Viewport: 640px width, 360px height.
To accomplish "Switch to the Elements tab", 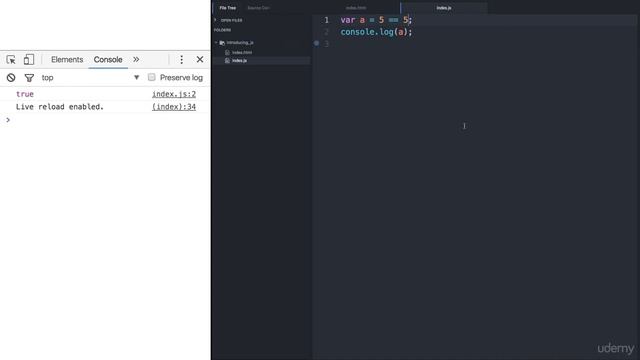I will tap(67, 60).
